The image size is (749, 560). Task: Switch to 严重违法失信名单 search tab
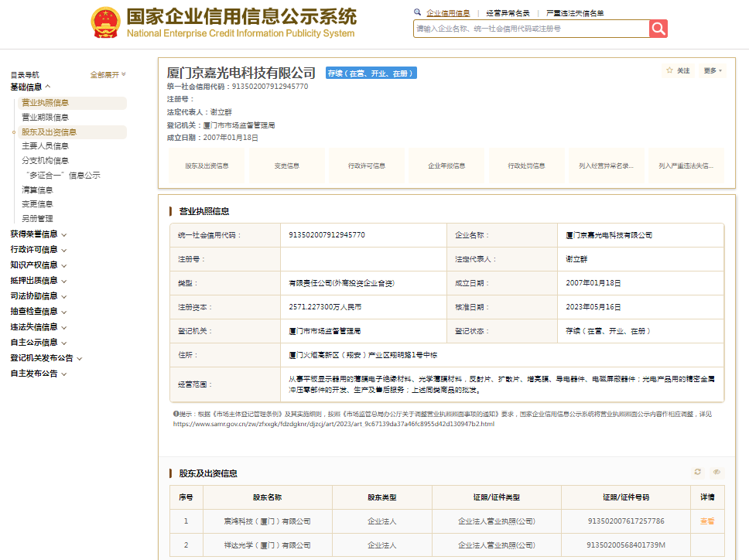pos(575,13)
